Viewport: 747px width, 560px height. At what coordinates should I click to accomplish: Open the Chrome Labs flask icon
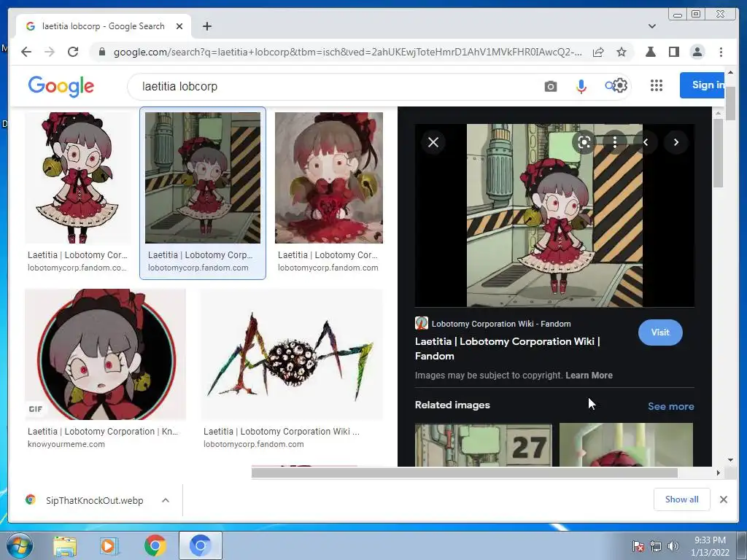coord(650,52)
